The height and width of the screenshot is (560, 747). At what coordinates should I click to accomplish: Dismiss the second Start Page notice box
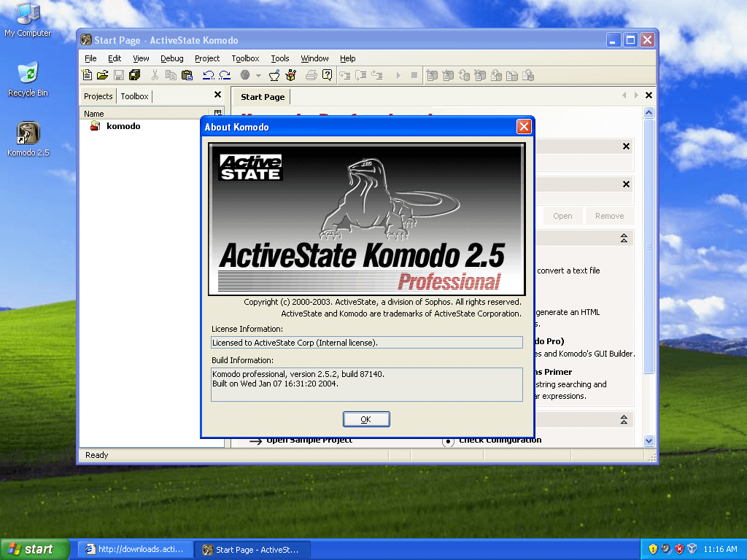coord(626,184)
